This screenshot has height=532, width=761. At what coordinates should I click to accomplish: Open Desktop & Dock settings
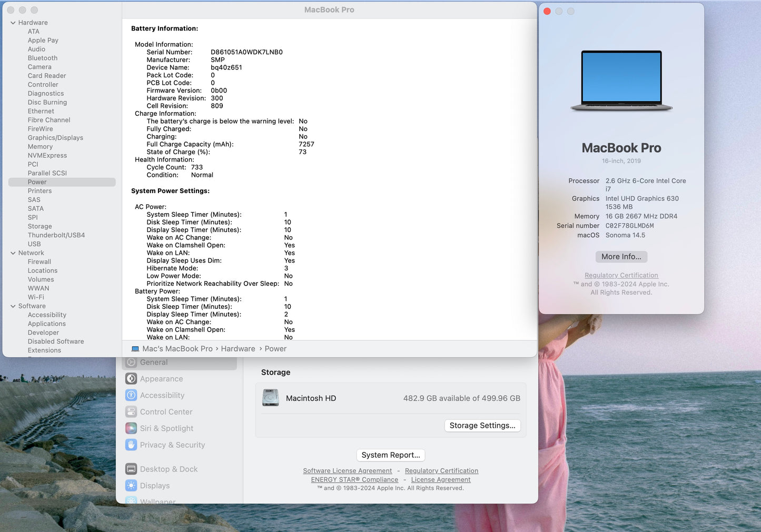point(169,469)
